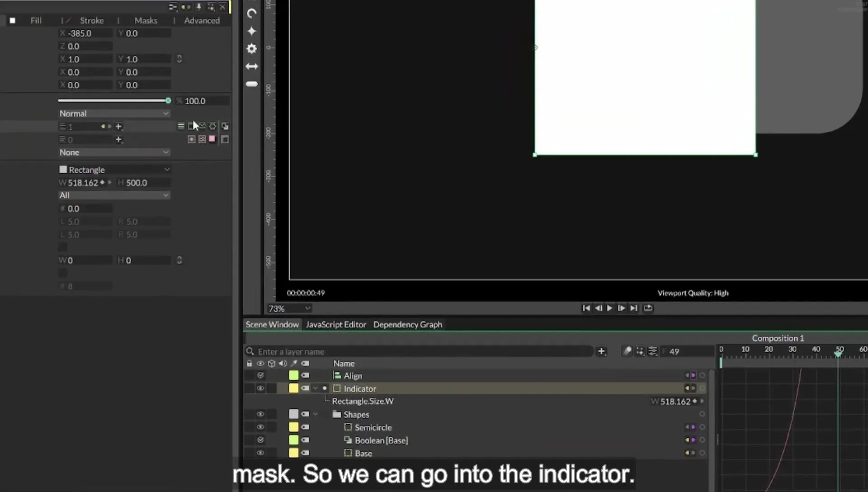Hide the Shapes group

(x=260, y=414)
